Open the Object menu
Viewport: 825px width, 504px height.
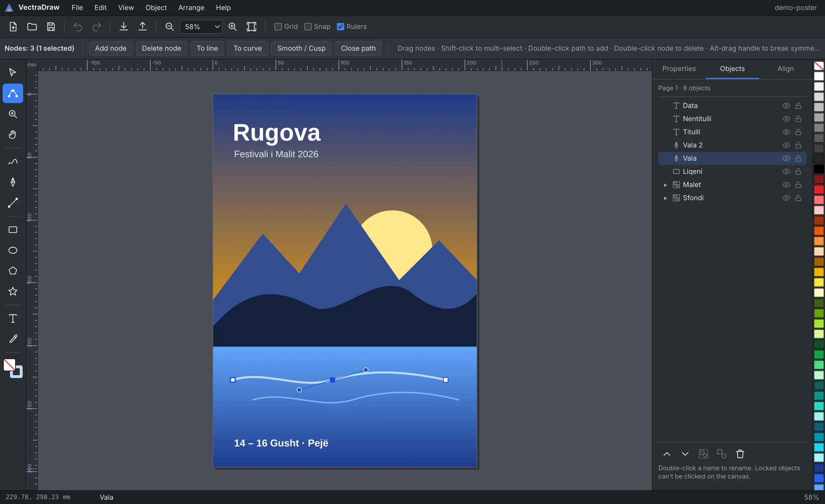tap(156, 8)
